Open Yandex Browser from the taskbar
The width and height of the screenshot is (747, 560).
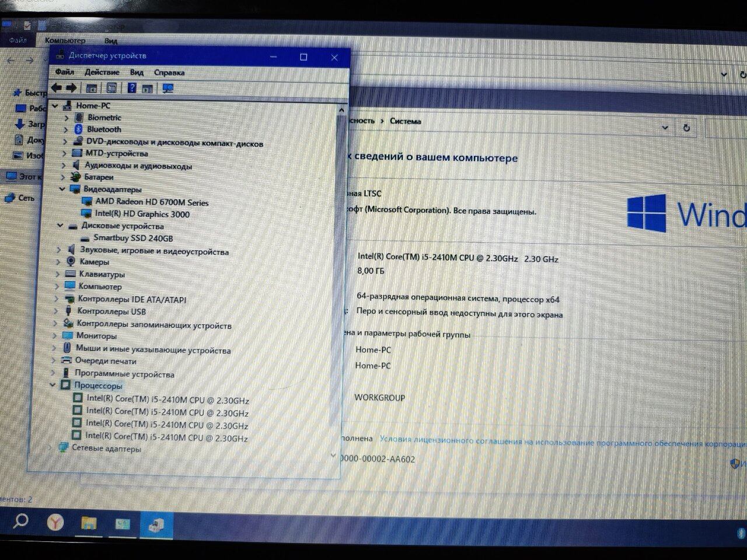(55, 521)
